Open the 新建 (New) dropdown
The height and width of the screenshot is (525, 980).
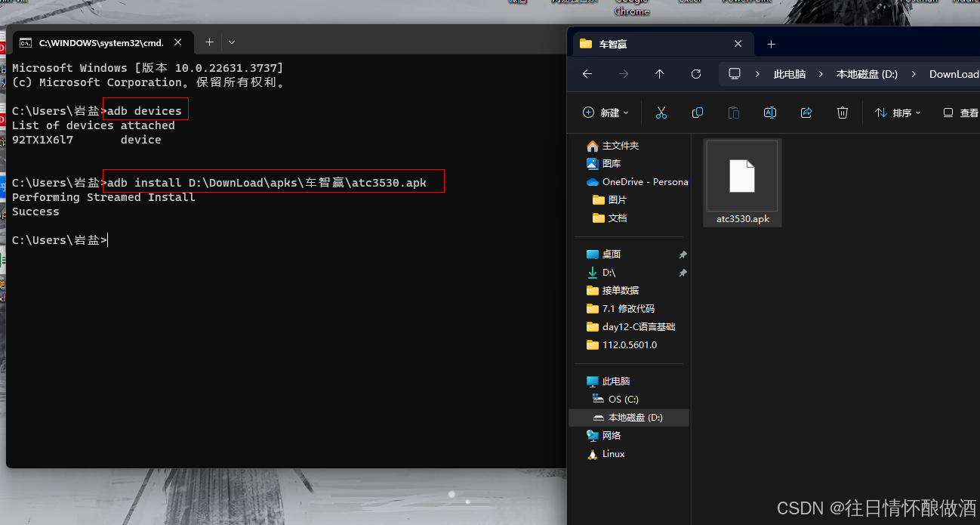tap(606, 113)
